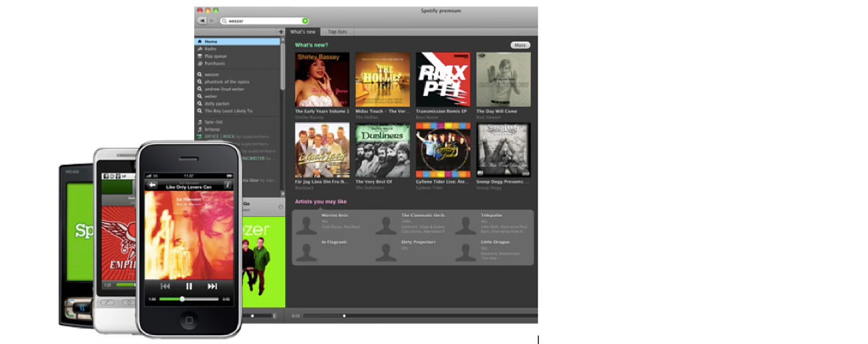Switch to the What's new tab
Viewport: 868px width, 344px height.
302,32
